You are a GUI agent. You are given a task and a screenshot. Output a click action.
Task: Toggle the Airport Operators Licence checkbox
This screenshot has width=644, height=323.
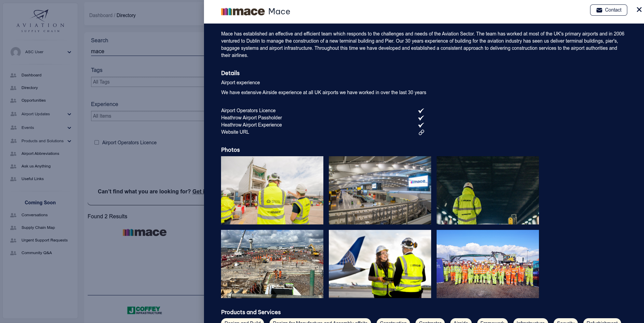tap(97, 143)
